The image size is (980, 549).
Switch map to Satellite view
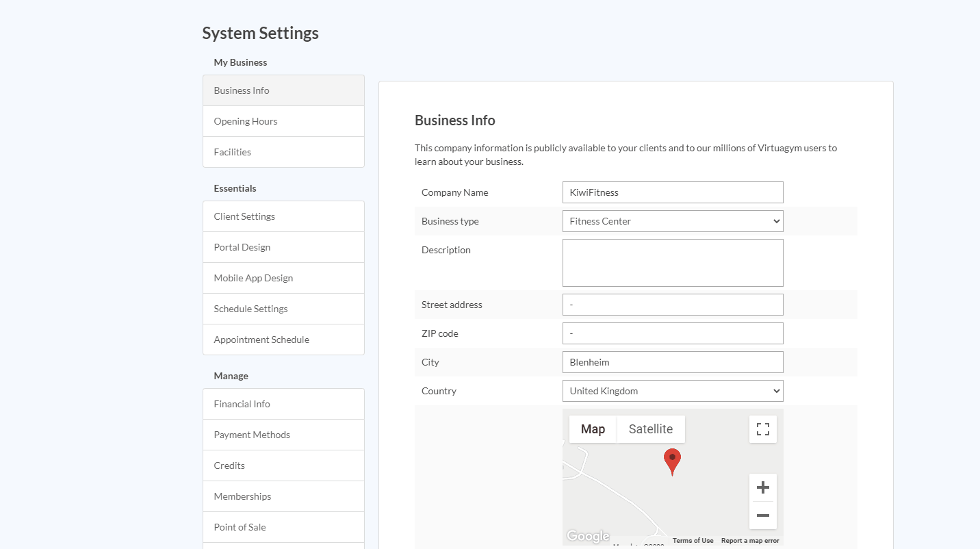[650, 429]
